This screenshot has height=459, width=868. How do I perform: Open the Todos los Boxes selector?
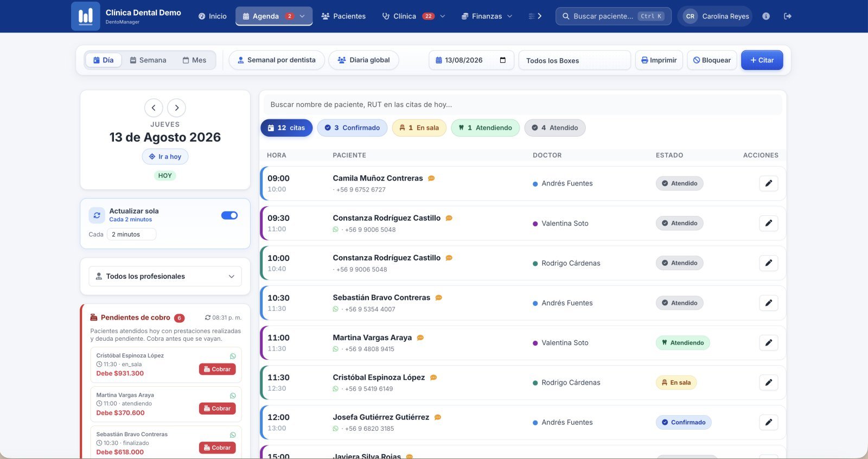click(x=575, y=60)
